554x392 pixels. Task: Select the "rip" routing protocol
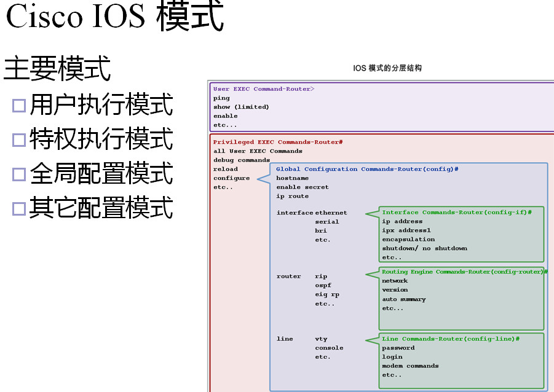coord(321,276)
